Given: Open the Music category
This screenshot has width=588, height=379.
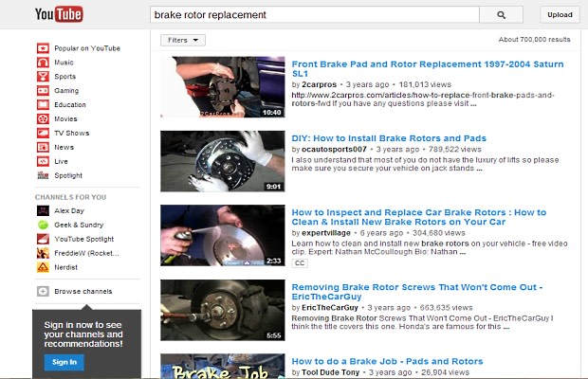Looking at the screenshot, I should point(64,63).
